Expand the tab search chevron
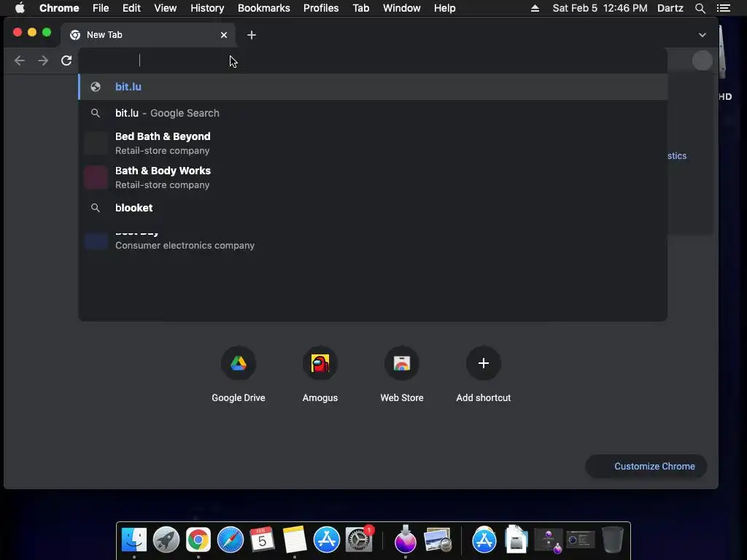Viewport: 747px width, 560px height. point(703,35)
